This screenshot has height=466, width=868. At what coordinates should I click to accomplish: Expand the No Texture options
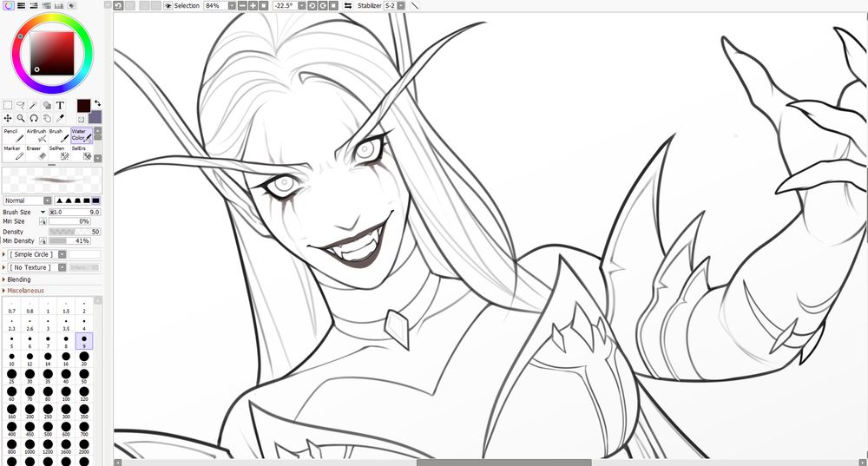(x=3, y=267)
